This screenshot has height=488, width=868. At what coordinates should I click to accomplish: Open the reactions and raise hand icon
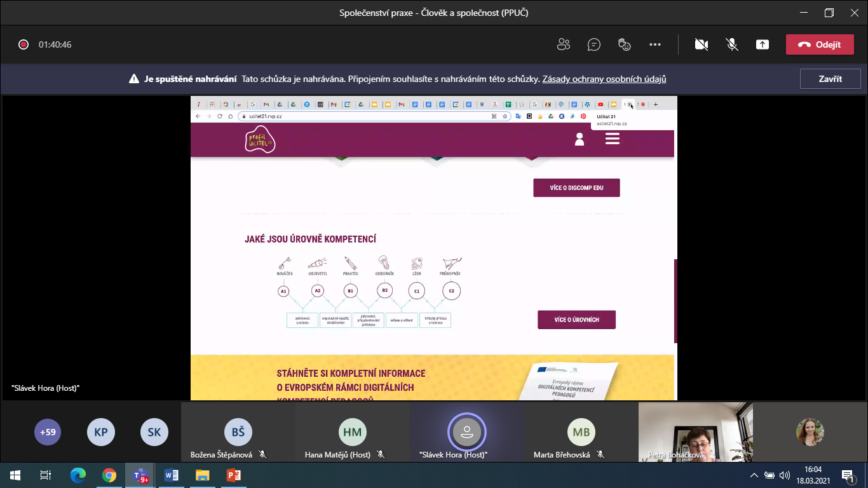coord(625,44)
